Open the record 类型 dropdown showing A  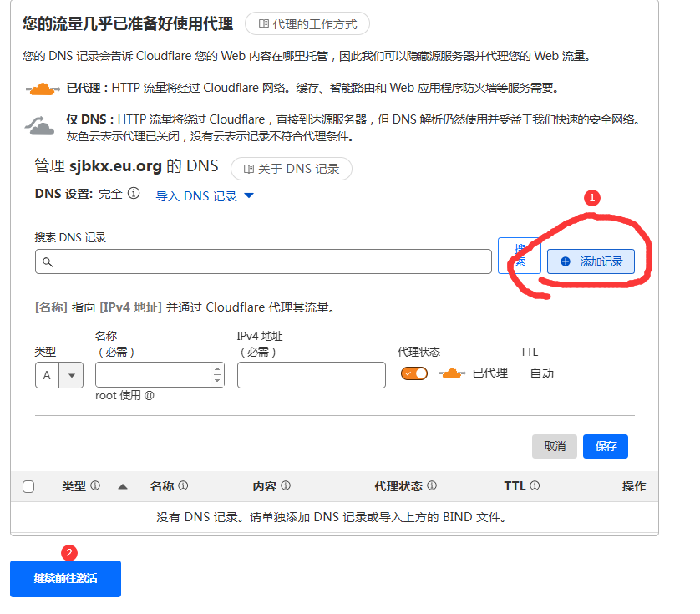coord(59,375)
